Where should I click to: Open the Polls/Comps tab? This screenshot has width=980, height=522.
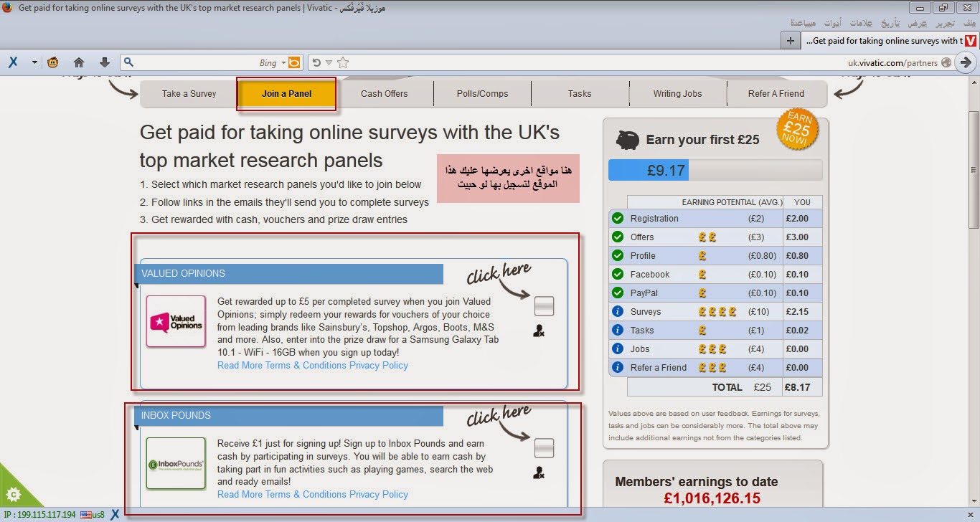coord(482,93)
